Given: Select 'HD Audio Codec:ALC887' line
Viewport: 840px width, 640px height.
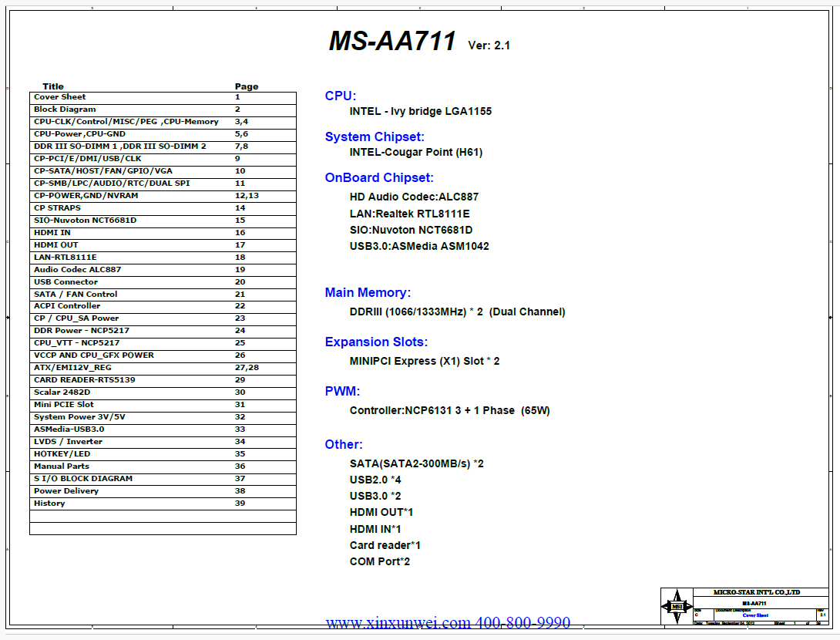Looking at the screenshot, I should coord(414,197).
